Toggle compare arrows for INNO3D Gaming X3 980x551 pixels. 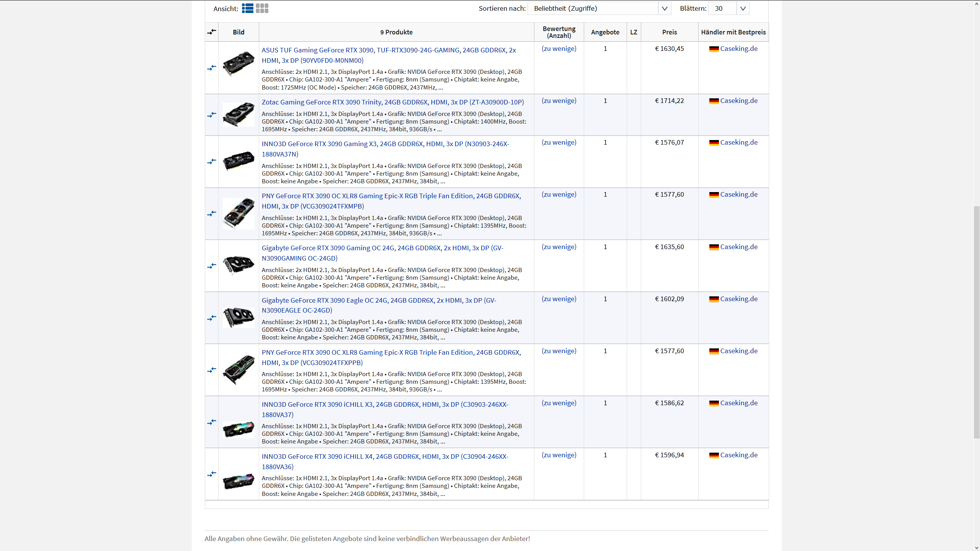212,161
